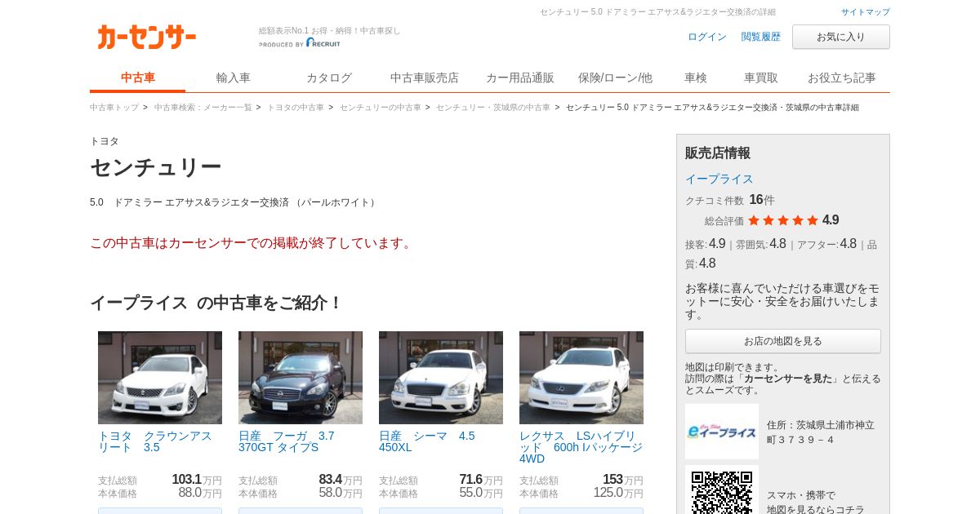This screenshot has height=514, width=980.
Task: Click the 103.1万円 total price
Action: [x=197, y=480]
